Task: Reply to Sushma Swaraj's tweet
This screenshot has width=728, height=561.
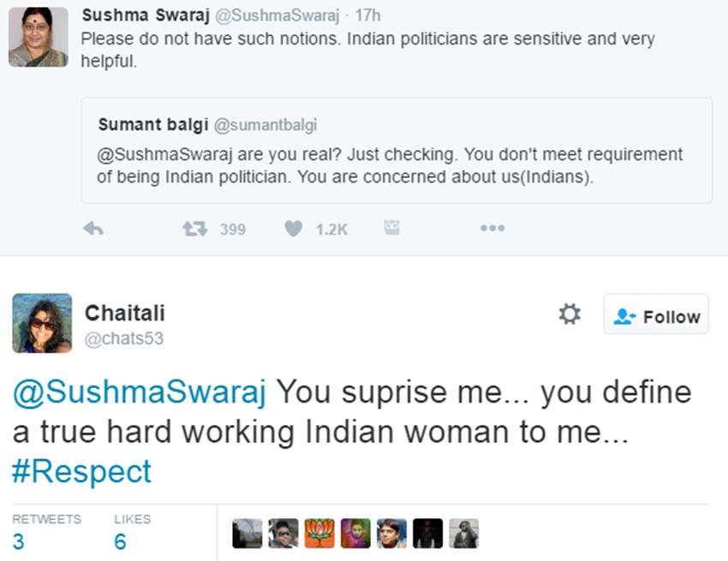Action: pyautogui.click(x=93, y=228)
